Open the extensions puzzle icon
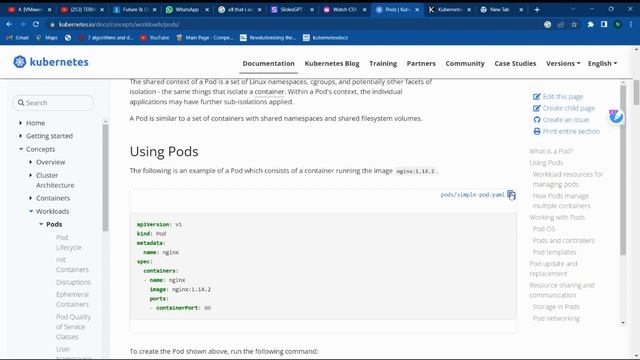The height and width of the screenshot is (360, 640). click(591, 24)
